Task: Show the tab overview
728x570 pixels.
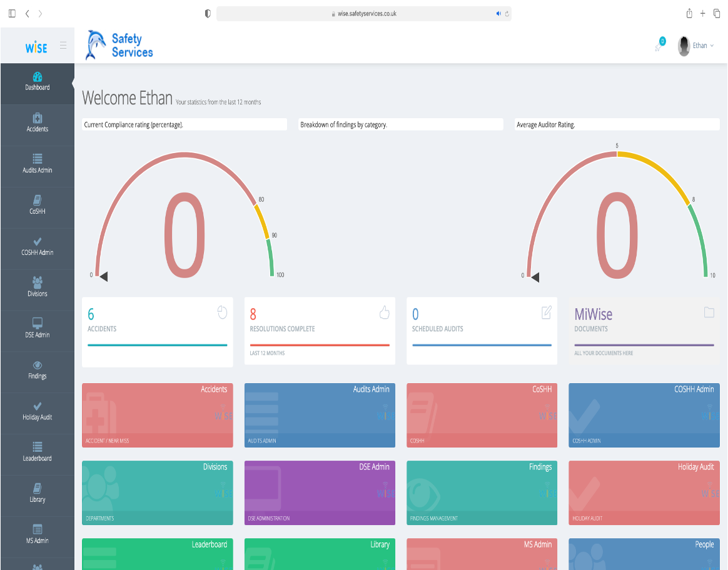Action: (717, 14)
